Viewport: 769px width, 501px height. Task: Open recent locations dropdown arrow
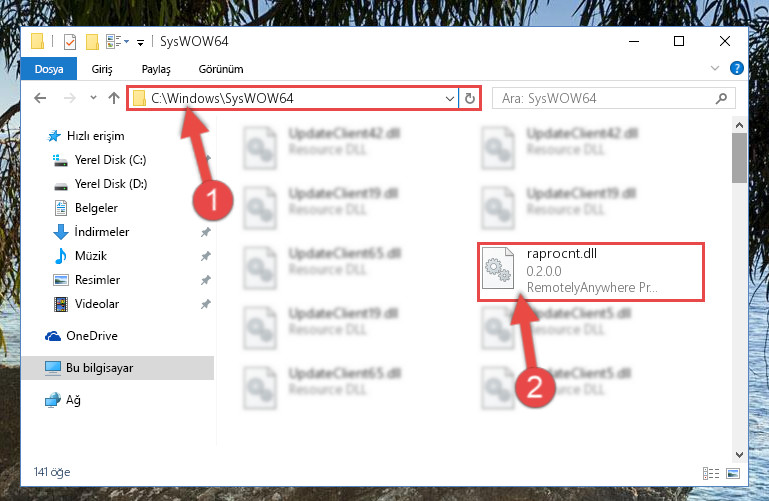tap(93, 98)
